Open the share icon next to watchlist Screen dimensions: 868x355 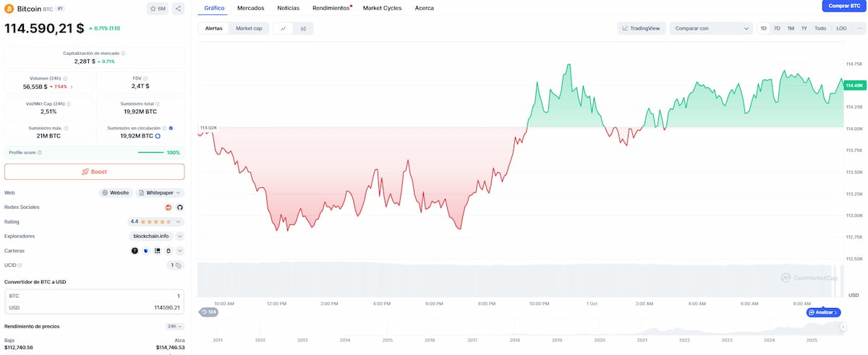point(178,9)
